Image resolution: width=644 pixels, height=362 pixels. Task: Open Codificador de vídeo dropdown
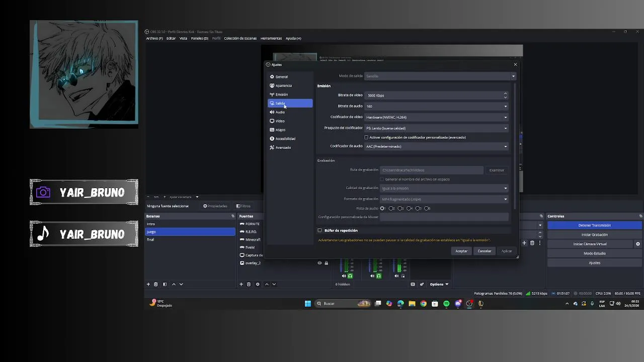(x=437, y=117)
